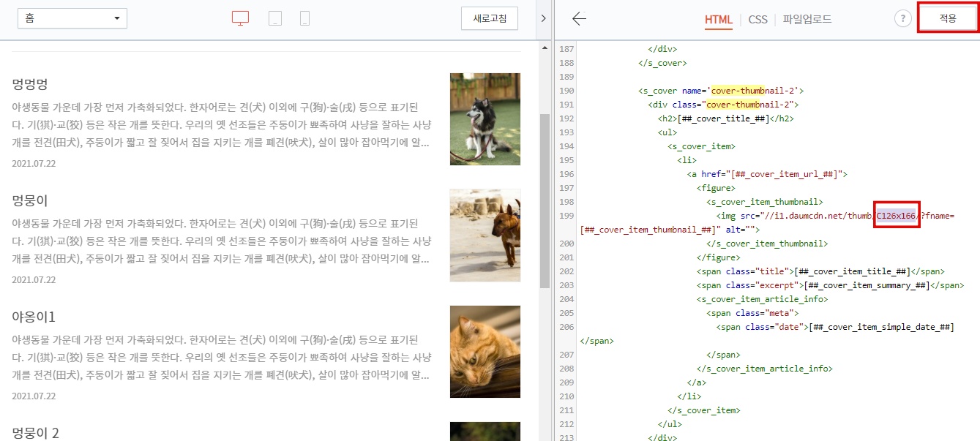Open the 홈 page selector dropdown

pyautogui.click(x=72, y=18)
